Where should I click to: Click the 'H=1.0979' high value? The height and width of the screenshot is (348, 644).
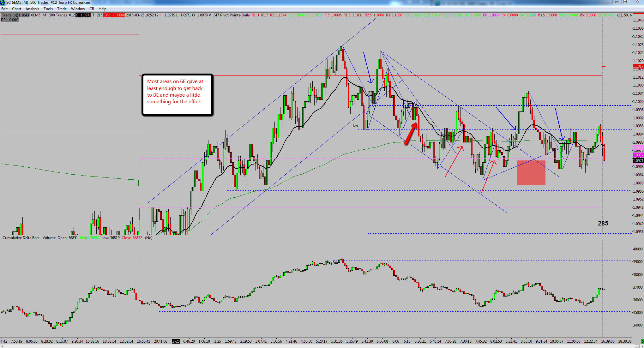point(167,15)
